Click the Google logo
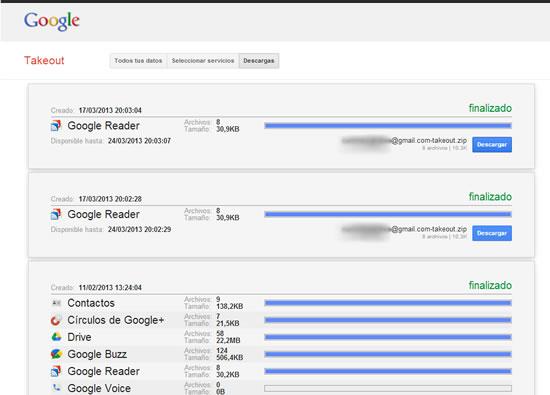The image size is (550, 395). pos(52,21)
